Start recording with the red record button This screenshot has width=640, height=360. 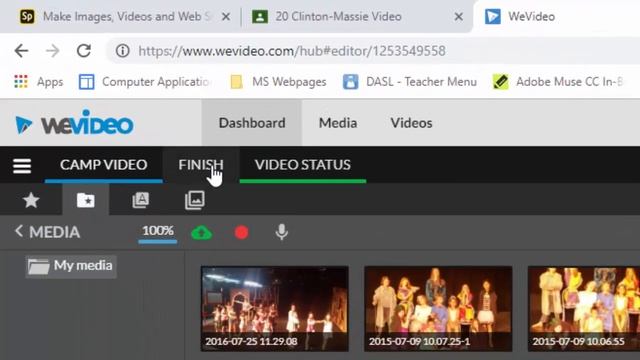click(x=242, y=232)
